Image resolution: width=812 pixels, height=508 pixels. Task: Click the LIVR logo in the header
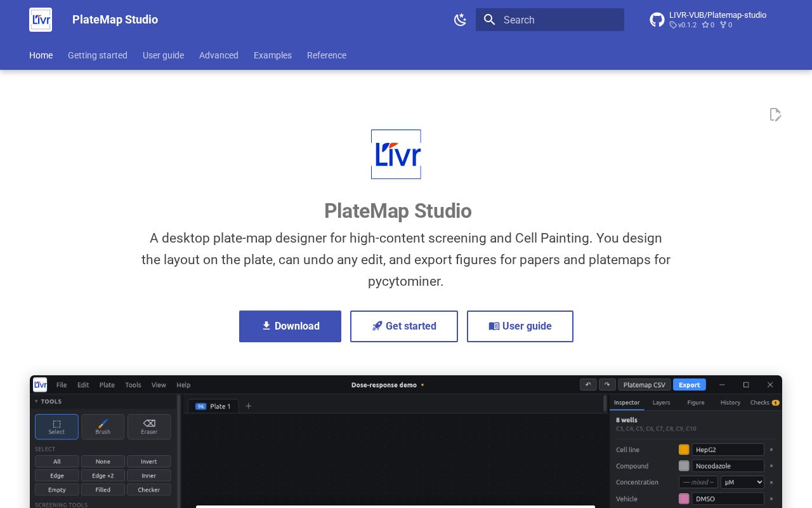[x=41, y=20]
